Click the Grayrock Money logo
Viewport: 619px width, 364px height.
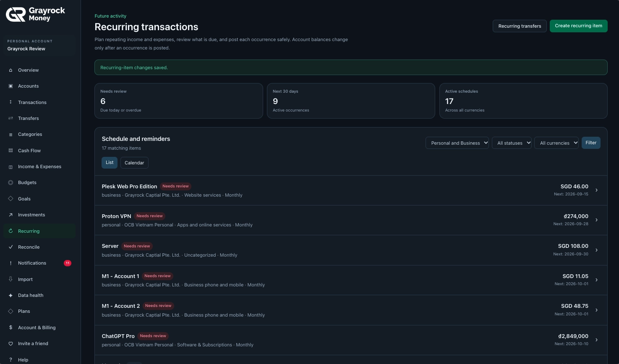(35, 14)
